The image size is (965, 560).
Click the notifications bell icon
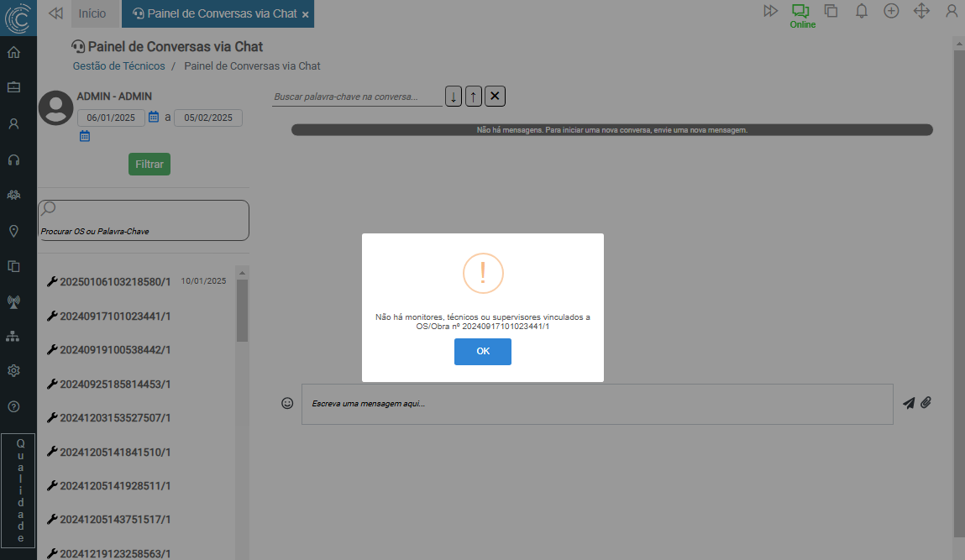click(x=861, y=11)
